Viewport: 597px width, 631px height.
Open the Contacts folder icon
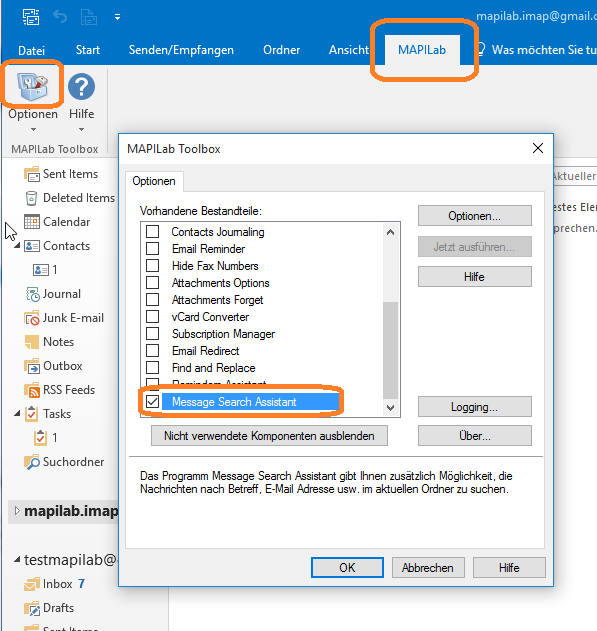pyautogui.click(x=32, y=246)
